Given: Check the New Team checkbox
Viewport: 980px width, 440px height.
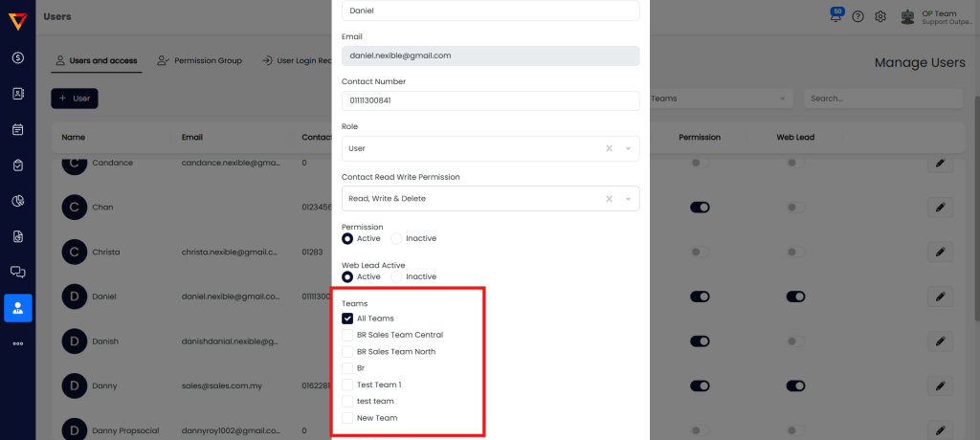Looking at the screenshot, I should point(347,418).
